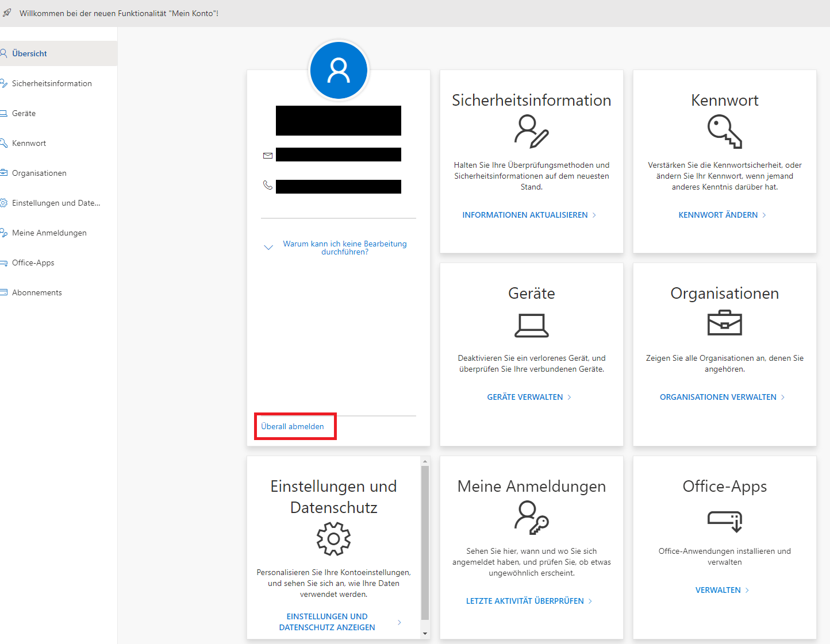Click Überall abmelden link
This screenshot has height=644, width=830.
(x=293, y=426)
